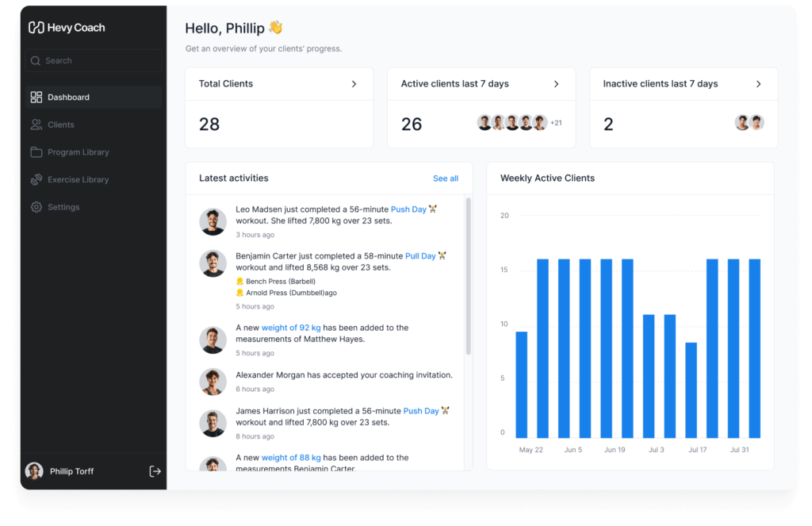Click Leo Madsen's avatar in activities
This screenshot has height=526, width=812.
213,222
